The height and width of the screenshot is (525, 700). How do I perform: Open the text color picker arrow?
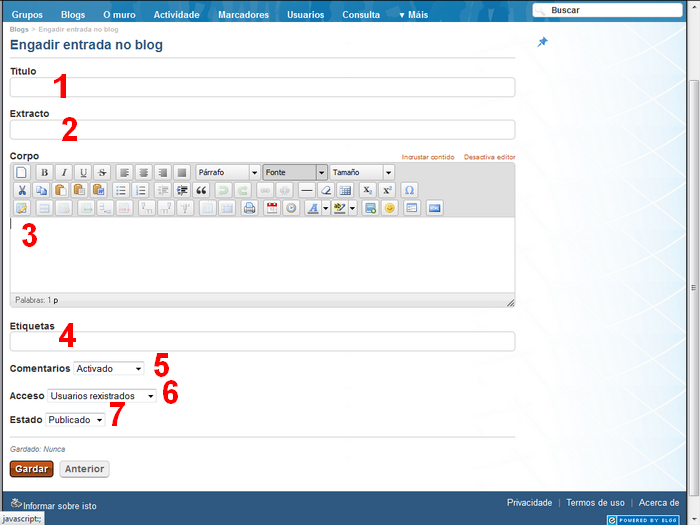pos(326,208)
